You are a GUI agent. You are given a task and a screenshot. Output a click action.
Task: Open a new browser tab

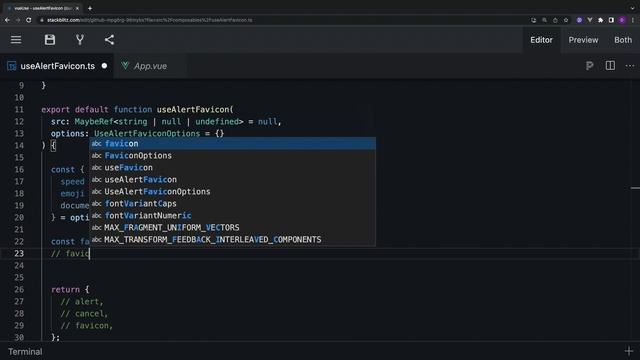click(x=90, y=8)
